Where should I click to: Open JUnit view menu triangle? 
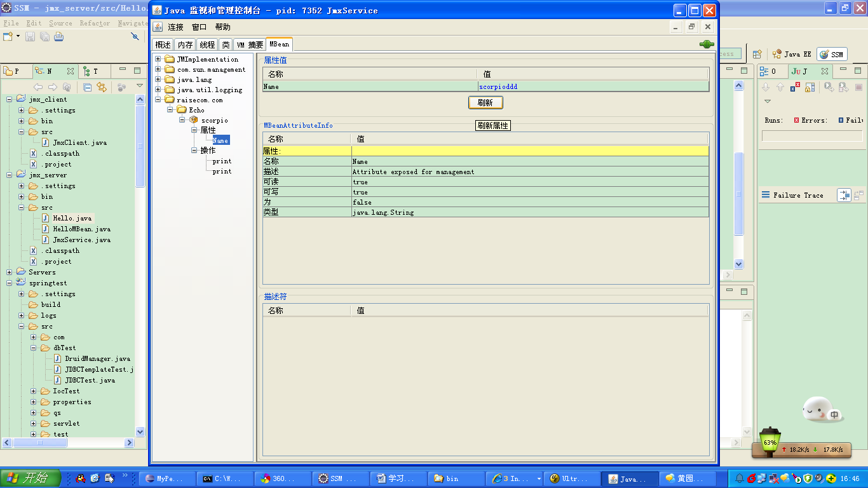click(767, 102)
